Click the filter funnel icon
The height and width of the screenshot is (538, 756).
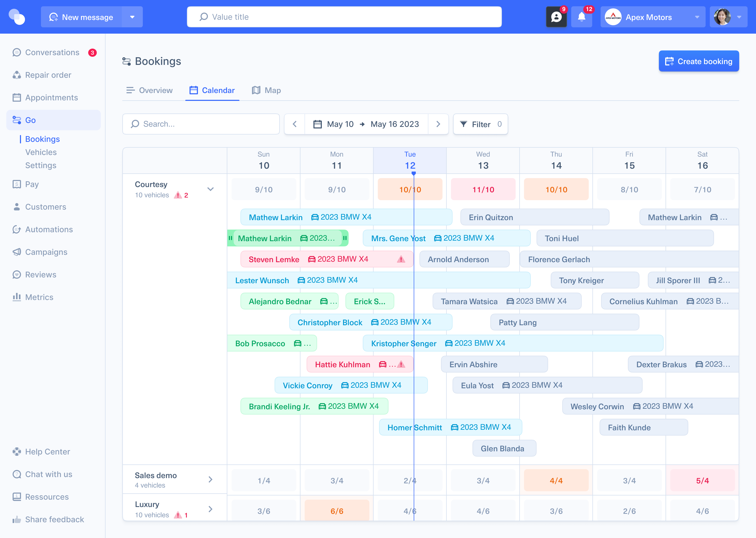(463, 124)
